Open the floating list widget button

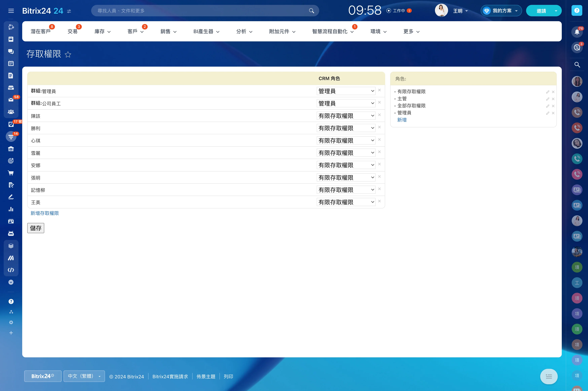(x=549, y=376)
